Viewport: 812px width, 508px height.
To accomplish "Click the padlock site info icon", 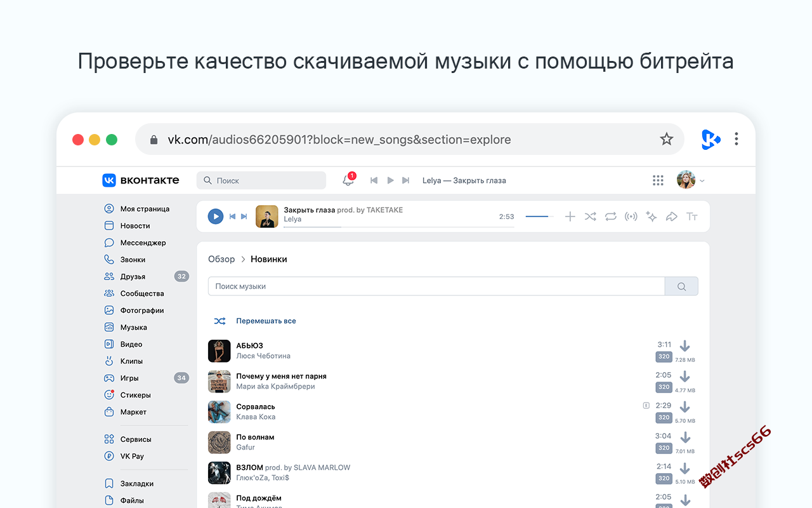I will pos(154,140).
